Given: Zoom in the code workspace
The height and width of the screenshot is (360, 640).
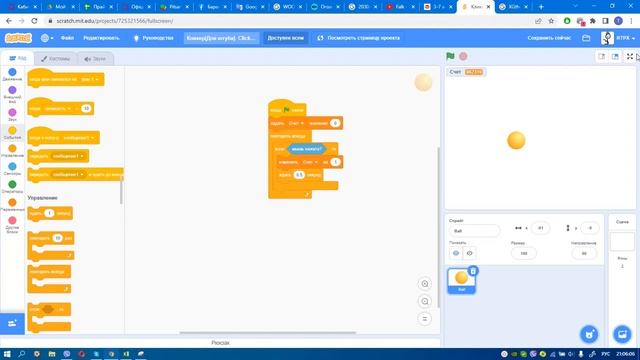Looking at the screenshot, I should coord(424,284).
